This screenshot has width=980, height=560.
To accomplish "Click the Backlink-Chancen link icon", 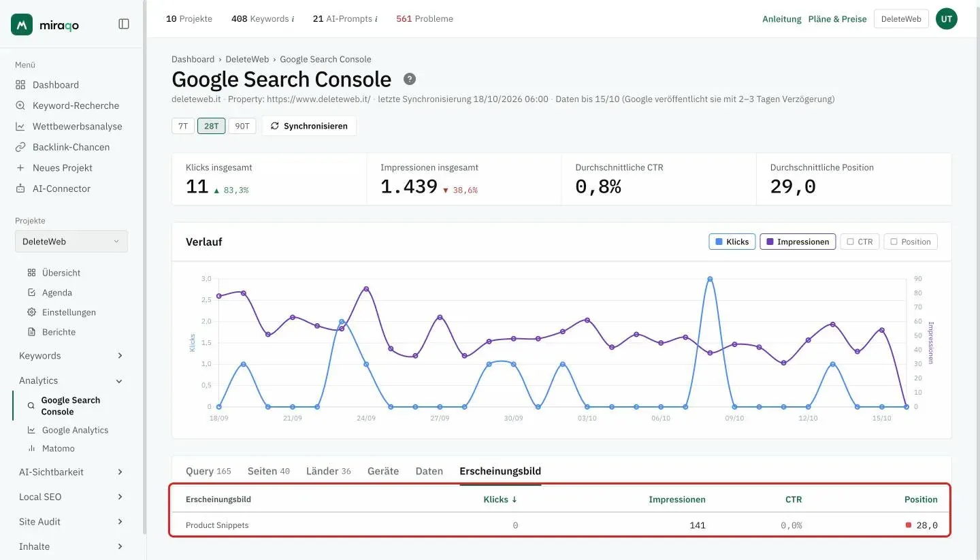I will tap(20, 147).
